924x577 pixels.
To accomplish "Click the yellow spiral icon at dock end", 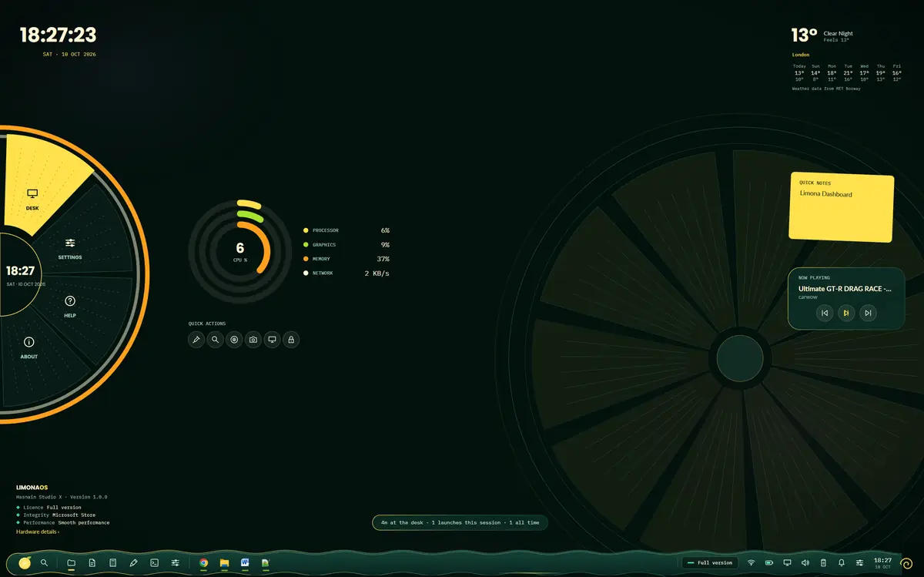I will click(x=906, y=563).
